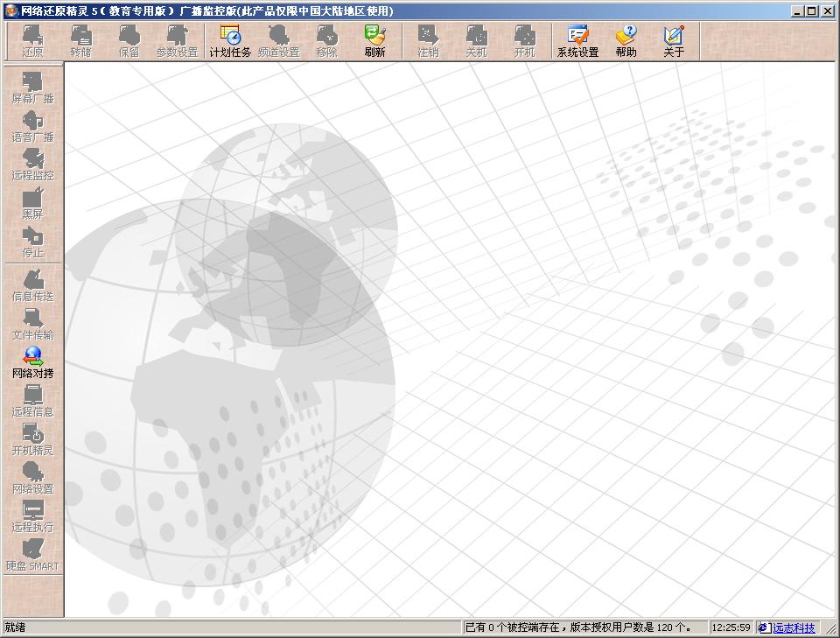Click 参数设置 parameter settings button
The width and height of the screenshot is (840, 638).
177,41
